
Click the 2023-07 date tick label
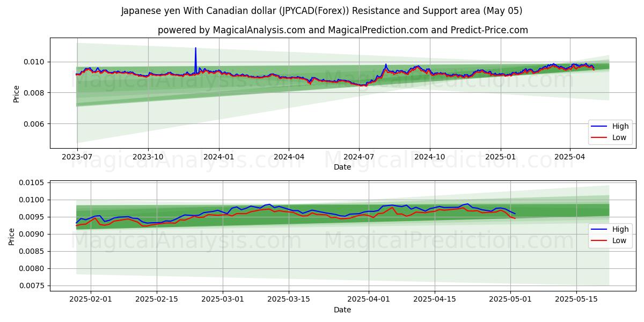(x=77, y=157)
